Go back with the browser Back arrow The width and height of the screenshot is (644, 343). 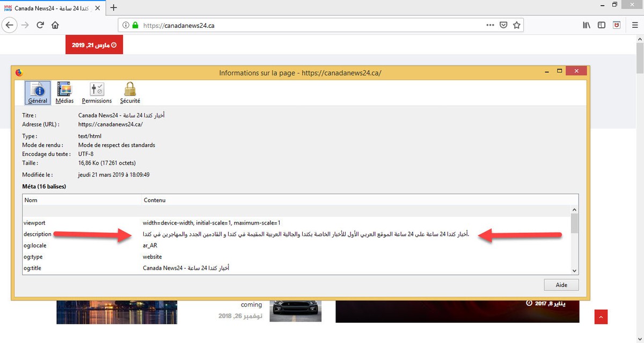9,25
